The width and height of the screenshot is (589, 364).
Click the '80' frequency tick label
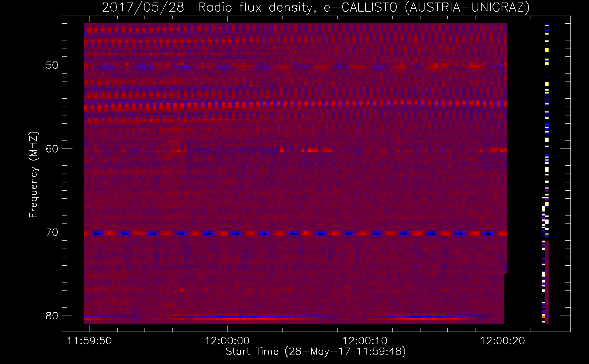[x=52, y=316]
